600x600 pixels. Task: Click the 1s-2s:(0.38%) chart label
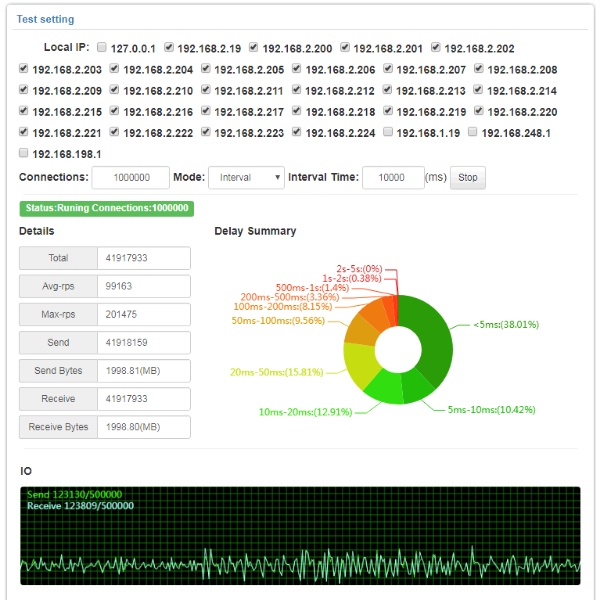tap(352, 278)
